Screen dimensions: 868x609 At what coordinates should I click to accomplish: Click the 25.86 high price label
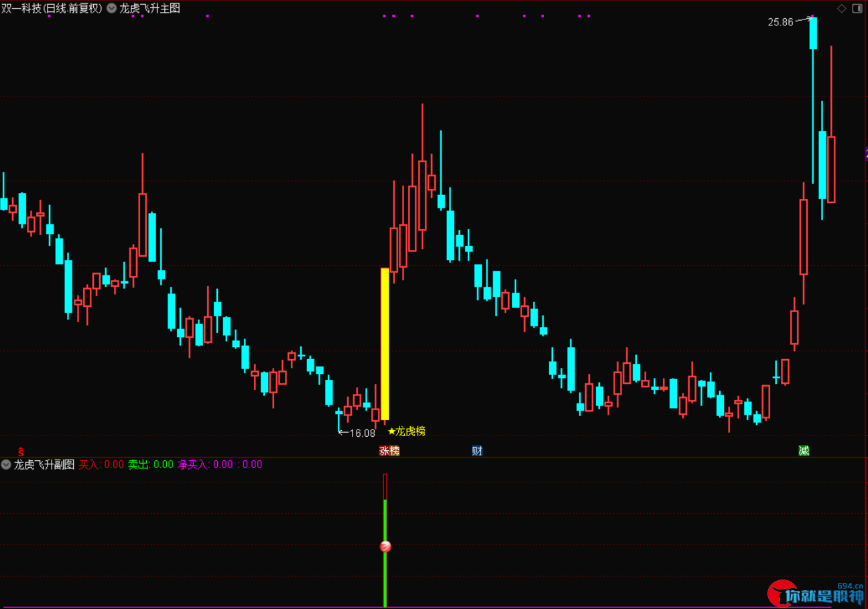pyautogui.click(x=780, y=22)
